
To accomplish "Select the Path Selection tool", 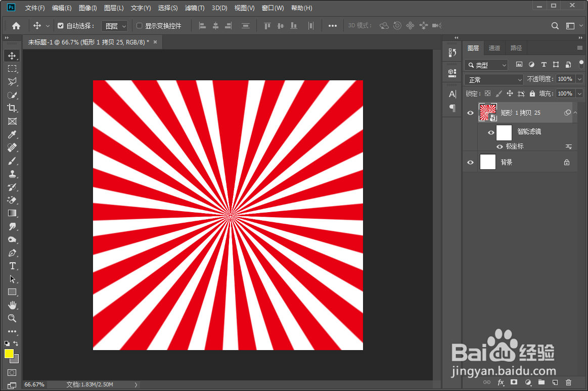I will pos(12,279).
